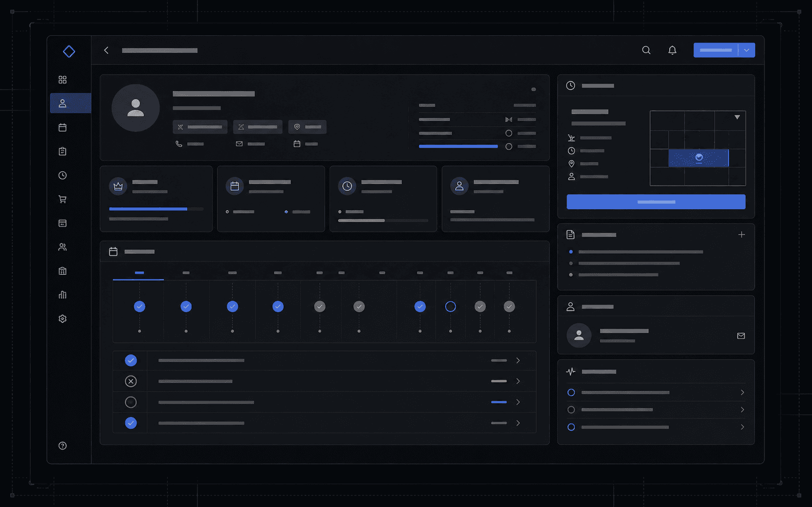Select the active underlined timeline tab
The image size is (812, 507).
point(139,273)
